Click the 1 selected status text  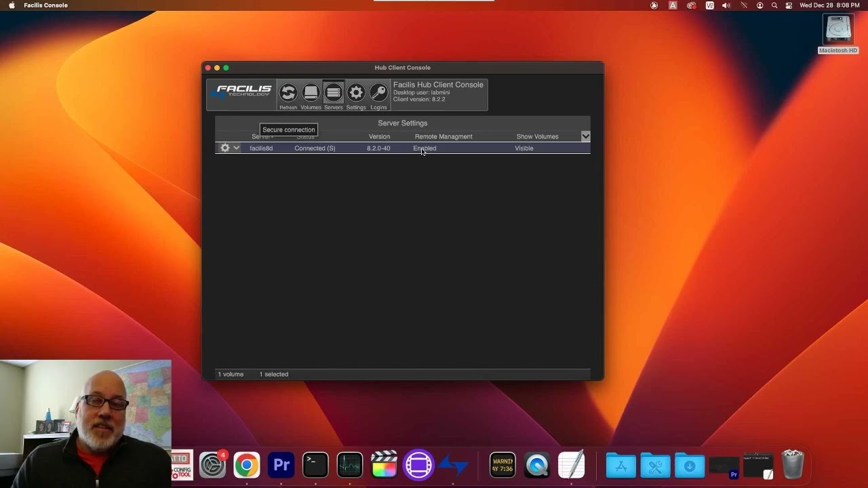coord(273,374)
